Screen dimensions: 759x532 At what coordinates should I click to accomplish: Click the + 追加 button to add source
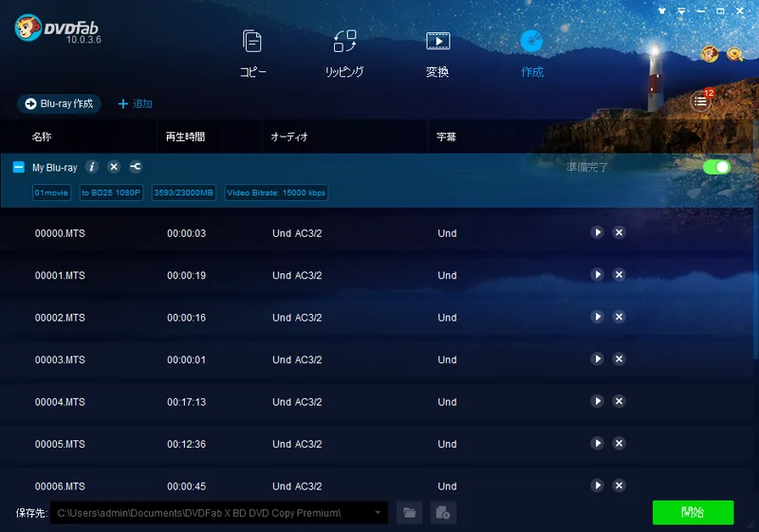(135, 103)
